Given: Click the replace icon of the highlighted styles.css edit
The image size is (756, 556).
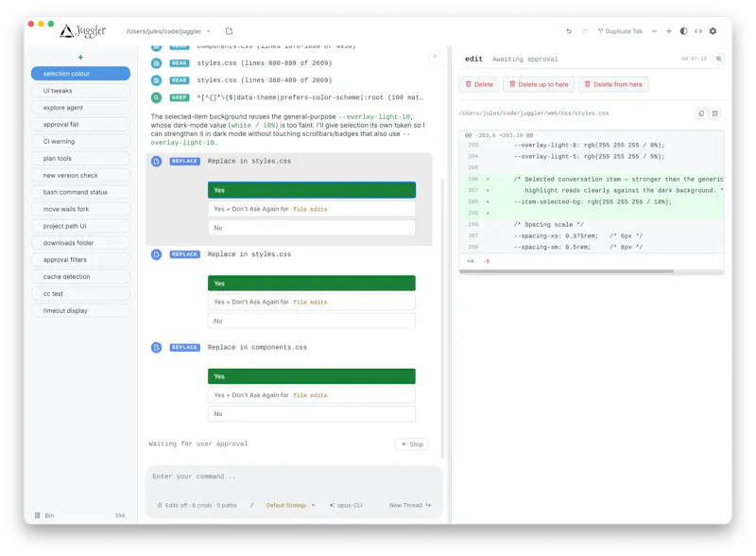Looking at the screenshot, I should pyautogui.click(x=156, y=161).
